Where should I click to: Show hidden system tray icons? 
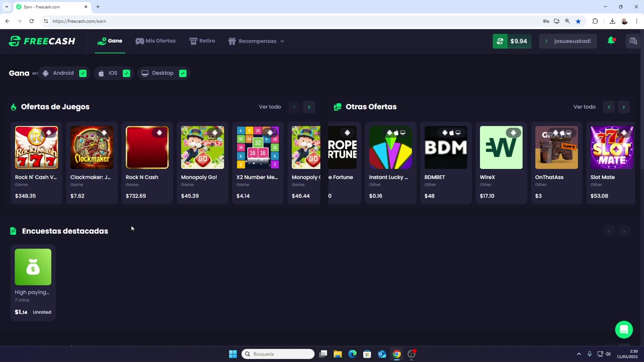579,354
